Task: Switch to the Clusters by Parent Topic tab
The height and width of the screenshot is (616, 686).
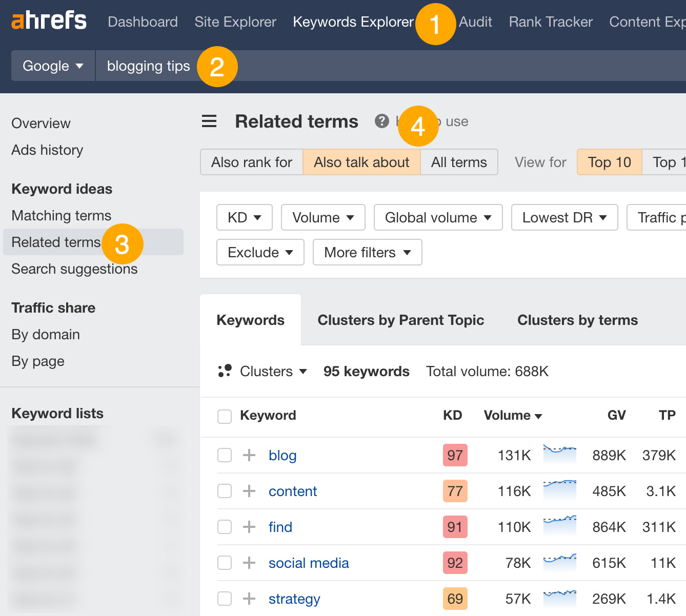Action: (401, 320)
